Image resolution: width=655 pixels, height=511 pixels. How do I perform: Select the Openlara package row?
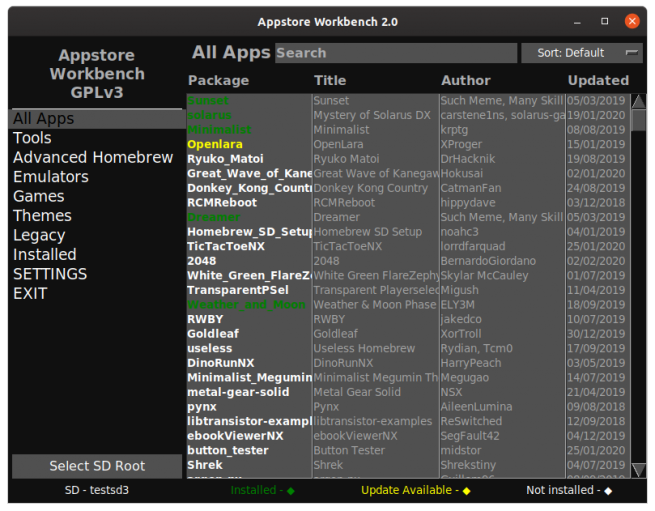[215, 145]
